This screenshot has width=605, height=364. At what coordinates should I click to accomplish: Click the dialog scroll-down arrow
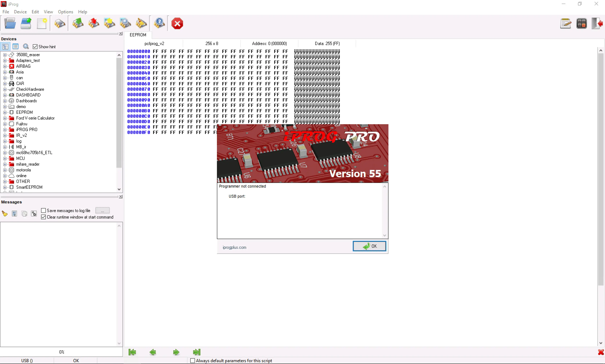[x=385, y=235]
